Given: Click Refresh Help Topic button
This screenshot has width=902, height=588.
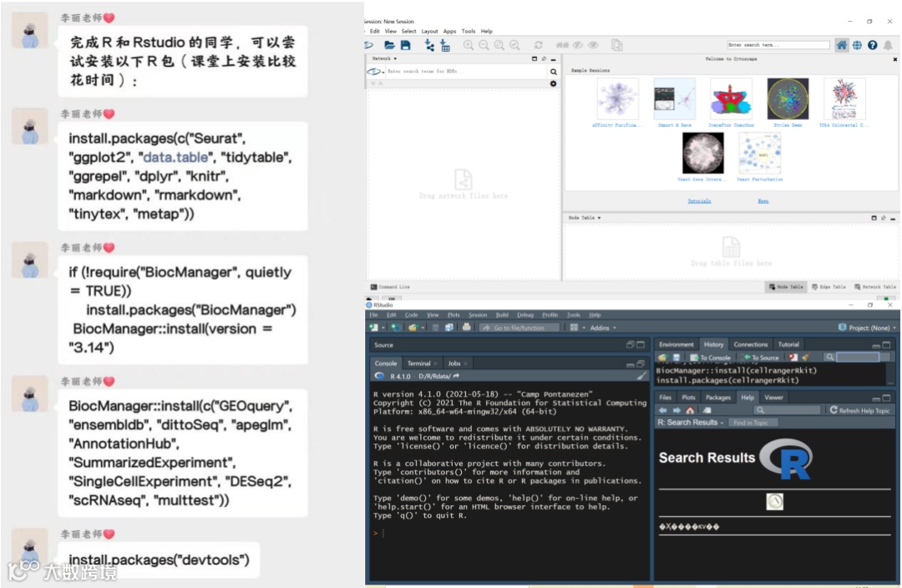Looking at the screenshot, I should pyautogui.click(x=859, y=410).
